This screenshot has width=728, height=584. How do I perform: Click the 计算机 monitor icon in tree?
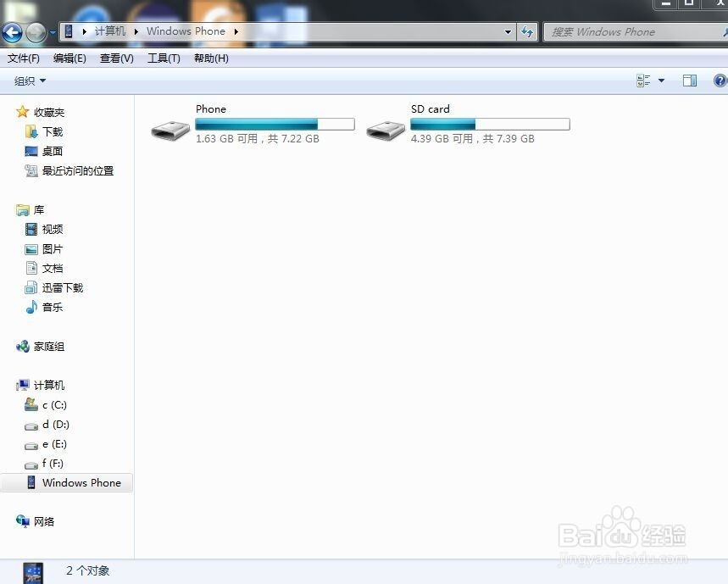(x=22, y=386)
